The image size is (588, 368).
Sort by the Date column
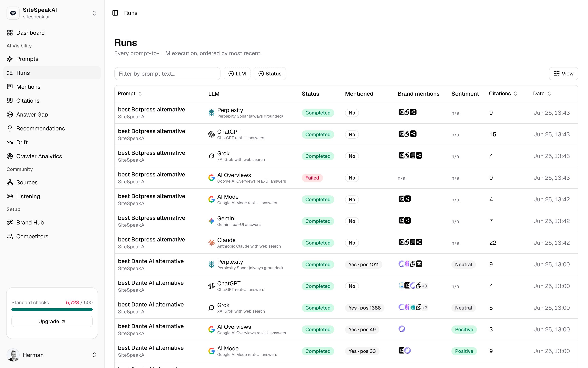[x=542, y=93]
